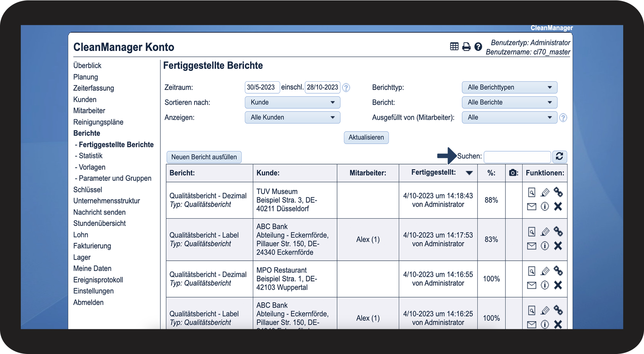Click link icon in MPO Restaurant row
The height and width of the screenshot is (354, 644).
pyautogui.click(x=558, y=271)
